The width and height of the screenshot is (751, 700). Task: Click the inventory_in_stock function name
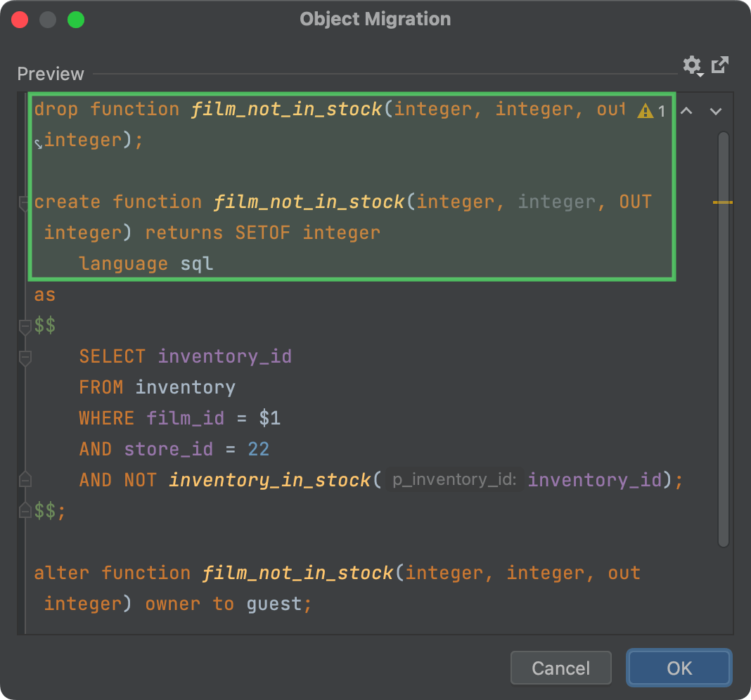pos(269,480)
